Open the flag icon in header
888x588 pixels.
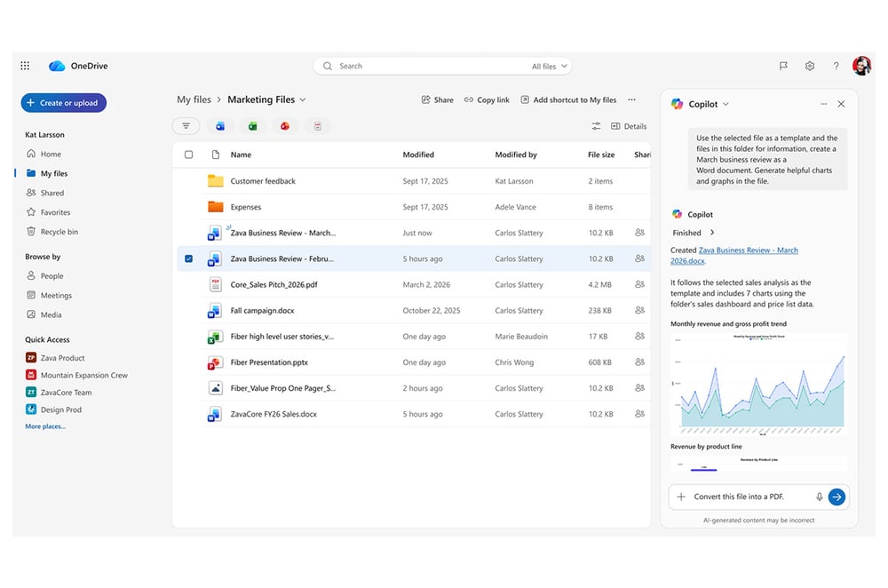pyautogui.click(x=783, y=66)
